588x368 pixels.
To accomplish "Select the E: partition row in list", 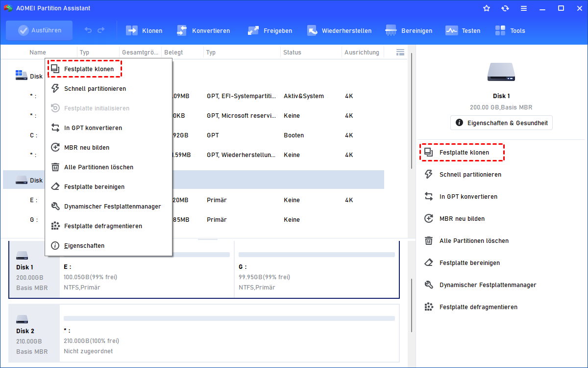I will (x=194, y=200).
